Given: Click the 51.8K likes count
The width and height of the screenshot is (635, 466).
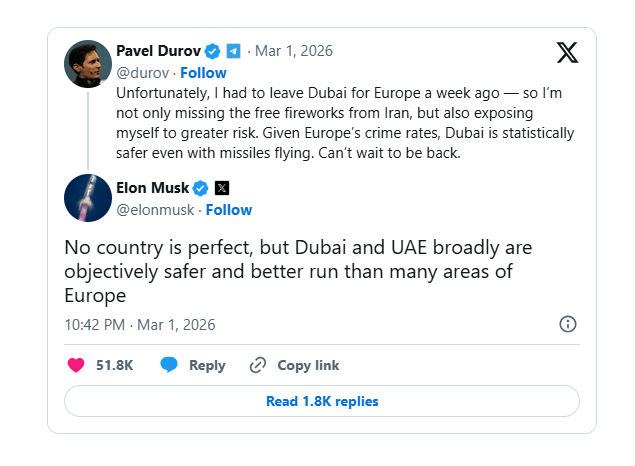Looking at the screenshot, I should coord(114,365).
